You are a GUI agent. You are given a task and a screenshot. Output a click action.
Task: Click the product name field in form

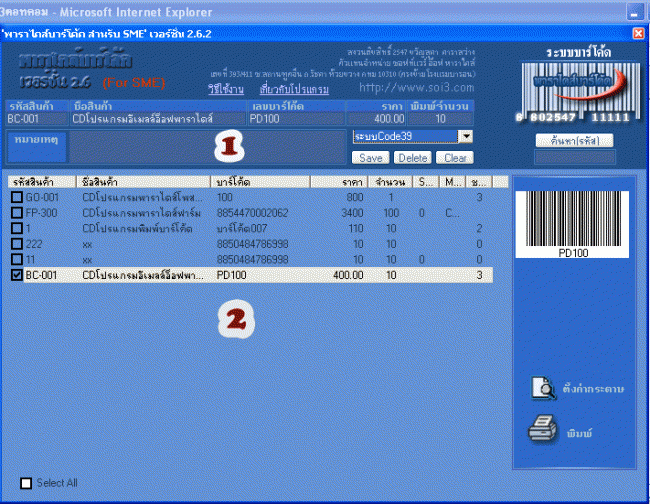click(158, 119)
